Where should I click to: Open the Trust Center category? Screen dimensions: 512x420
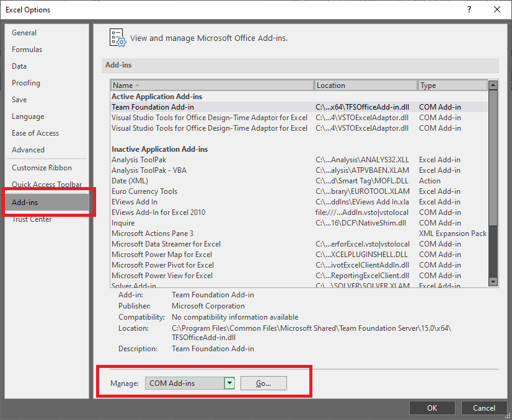[32, 219]
